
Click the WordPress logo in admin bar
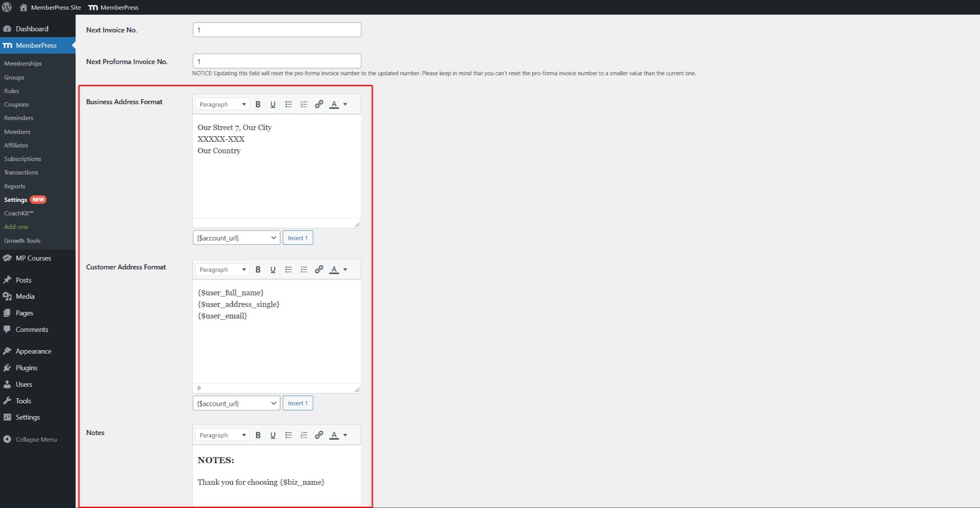coord(7,7)
